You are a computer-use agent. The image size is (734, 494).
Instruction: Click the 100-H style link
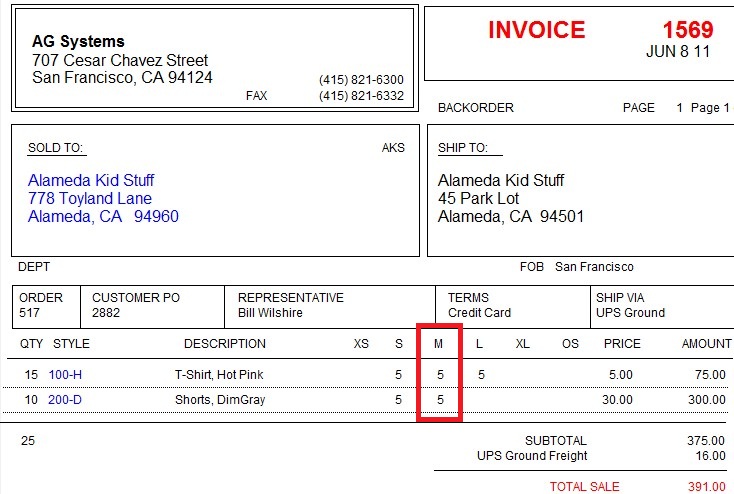[x=65, y=375]
